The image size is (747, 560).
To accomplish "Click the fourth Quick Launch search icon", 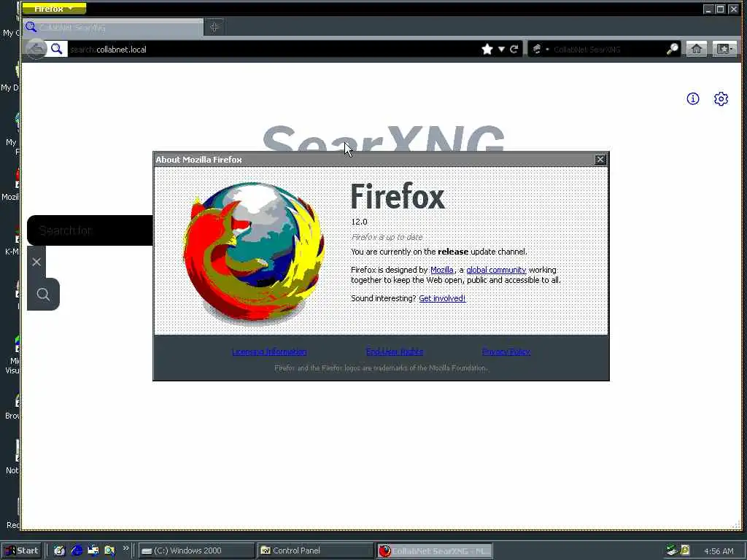I will (109, 551).
